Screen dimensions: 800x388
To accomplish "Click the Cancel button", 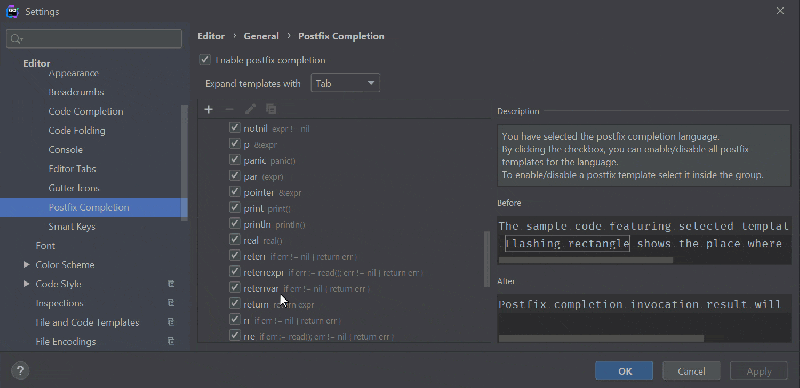I will tap(691, 371).
